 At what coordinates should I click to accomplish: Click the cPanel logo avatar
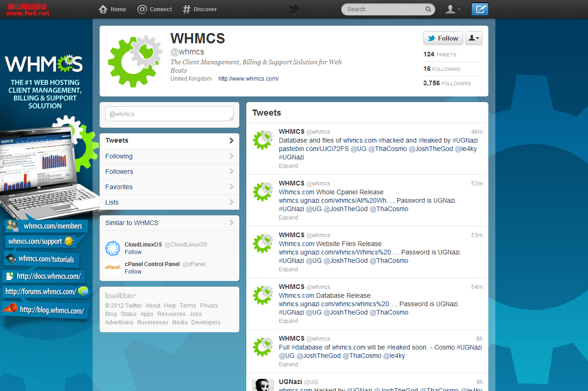tap(113, 268)
